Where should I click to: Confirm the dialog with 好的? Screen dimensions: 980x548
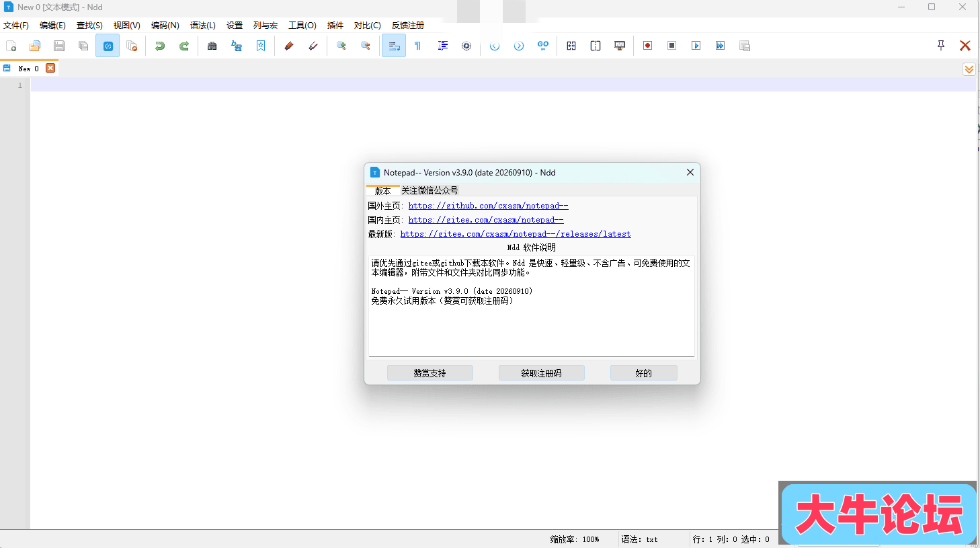pyautogui.click(x=644, y=373)
